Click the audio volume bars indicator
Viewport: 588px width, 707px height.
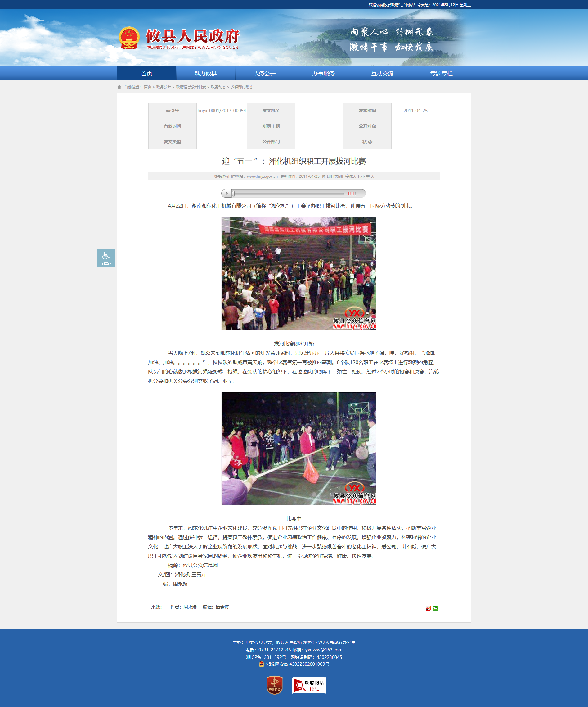click(x=352, y=193)
